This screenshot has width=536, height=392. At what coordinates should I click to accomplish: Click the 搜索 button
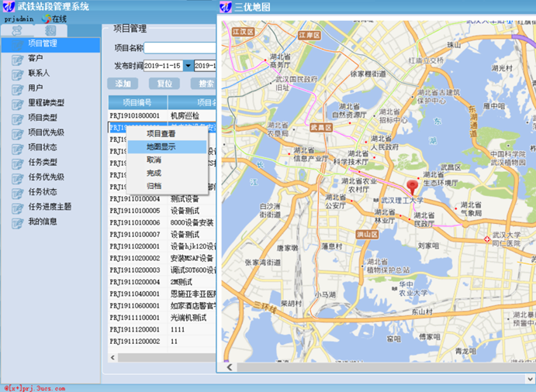point(204,84)
